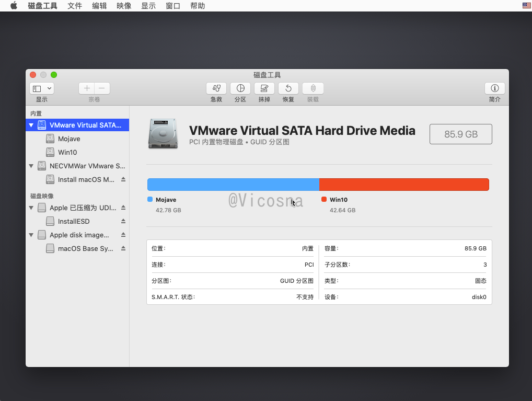Close the 磁盘工具 window
The image size is (532, 401).
tap(33, 75)
